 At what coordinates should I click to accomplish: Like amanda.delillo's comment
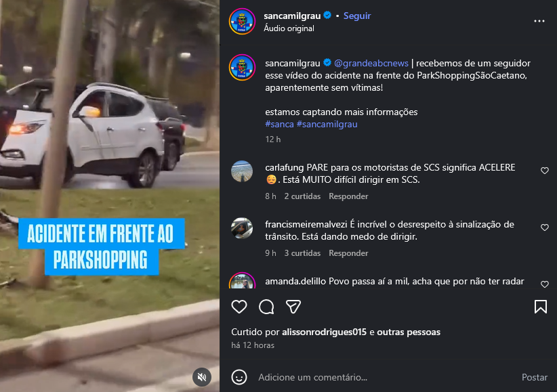(545, 284)
